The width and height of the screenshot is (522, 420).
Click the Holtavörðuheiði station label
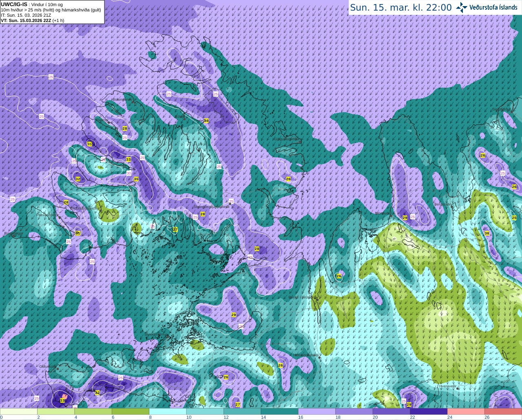click(x=306, y=355)
